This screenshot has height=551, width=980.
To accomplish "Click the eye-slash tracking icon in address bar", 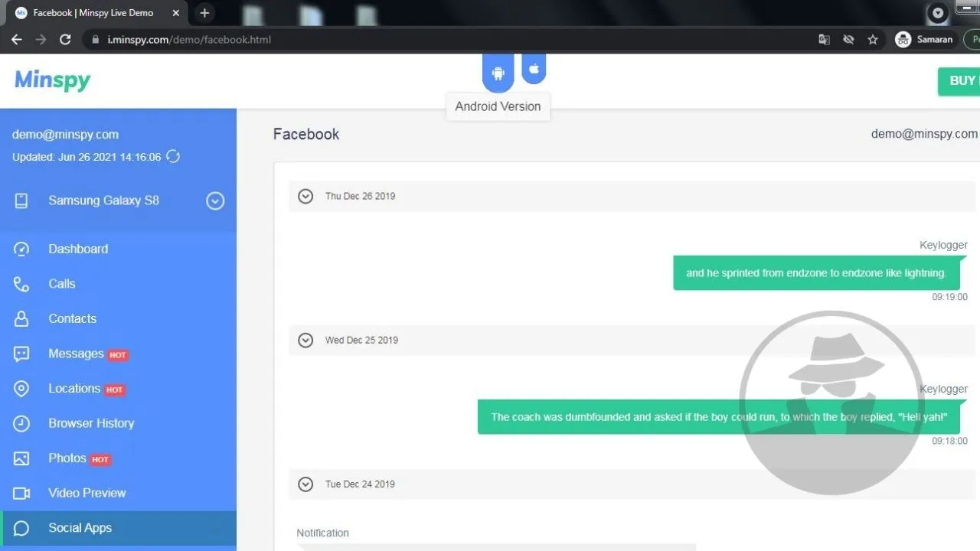I will click(848, 40).
